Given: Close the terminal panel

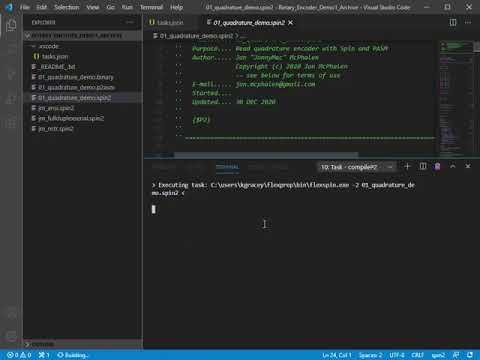Looking at the screenshot, I should point(468,166).
